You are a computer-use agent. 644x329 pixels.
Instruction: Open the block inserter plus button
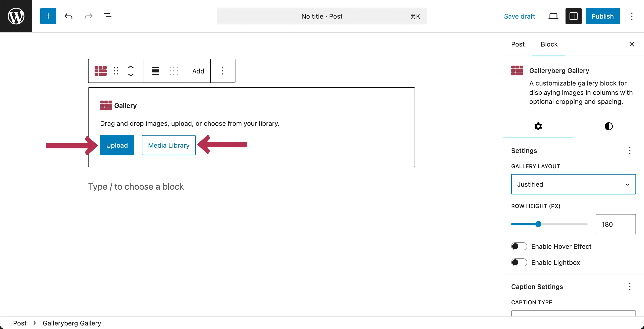click(48, 16)
